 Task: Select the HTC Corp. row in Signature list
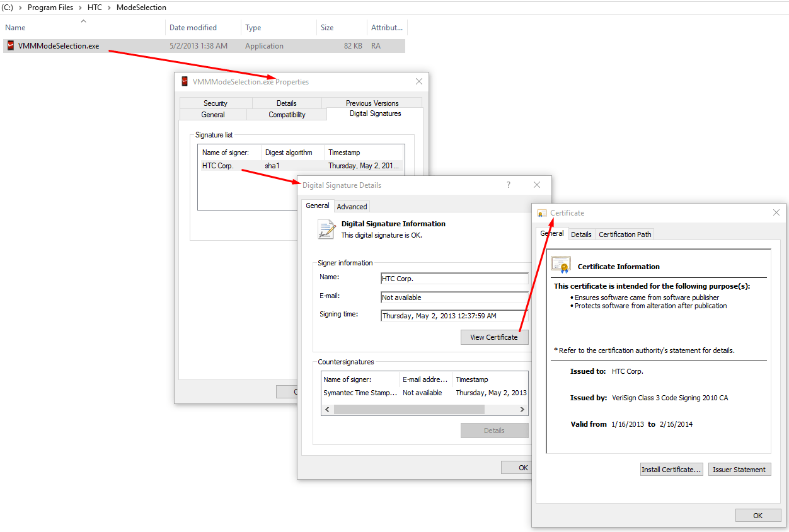click(301, 166)
